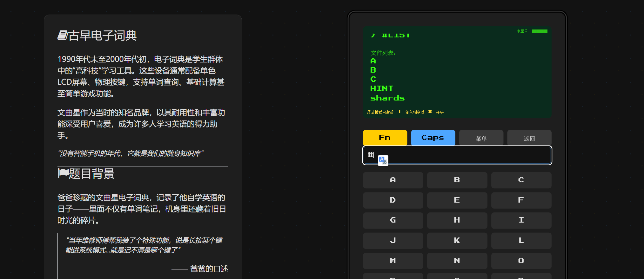Click the Google Translate icon in input
Image resolution: width=644 pixels, height=279 pixels.
(x=383, y=160)
